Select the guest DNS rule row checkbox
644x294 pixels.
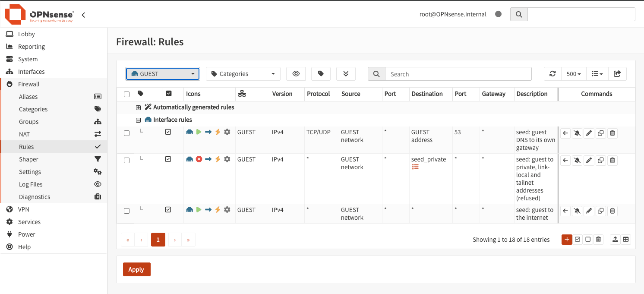[x=126, y=133]
